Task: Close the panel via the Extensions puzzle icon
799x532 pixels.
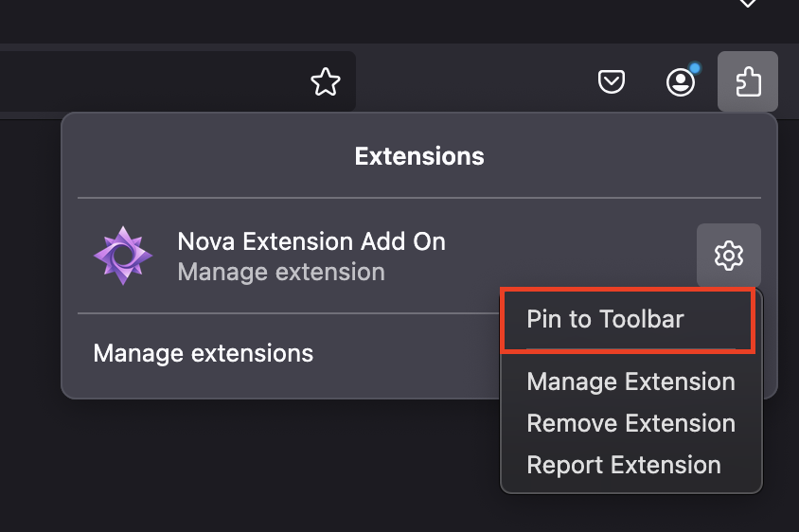Action: tap(748, 81)
